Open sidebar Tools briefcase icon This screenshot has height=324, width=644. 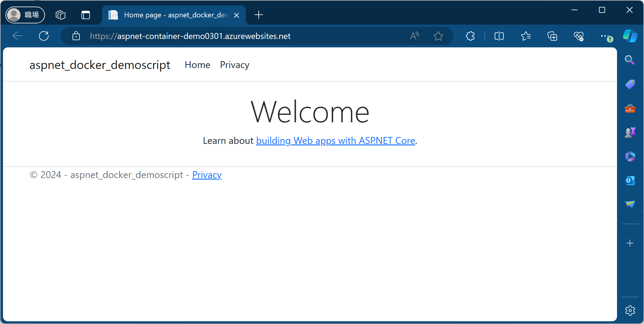pyautogui.click(x=630, y=108)
